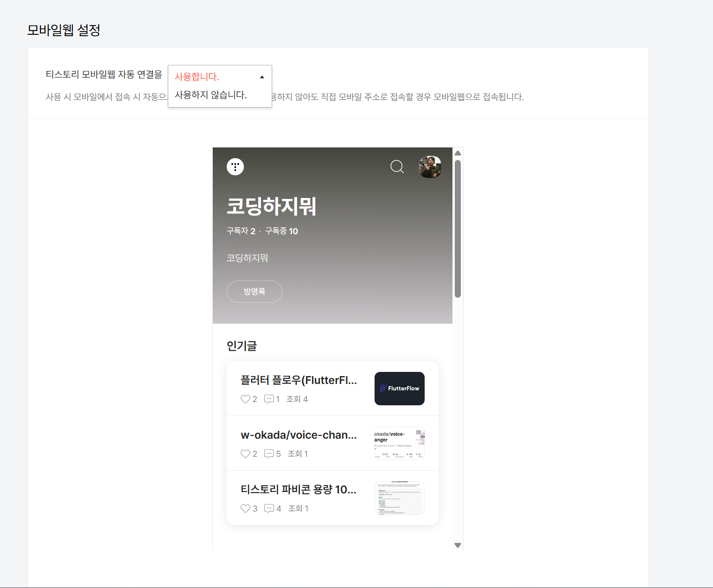This screenshot has width=713, height=588.
Task: Click preview scrollbar up arrow
Action: (458, 153)
